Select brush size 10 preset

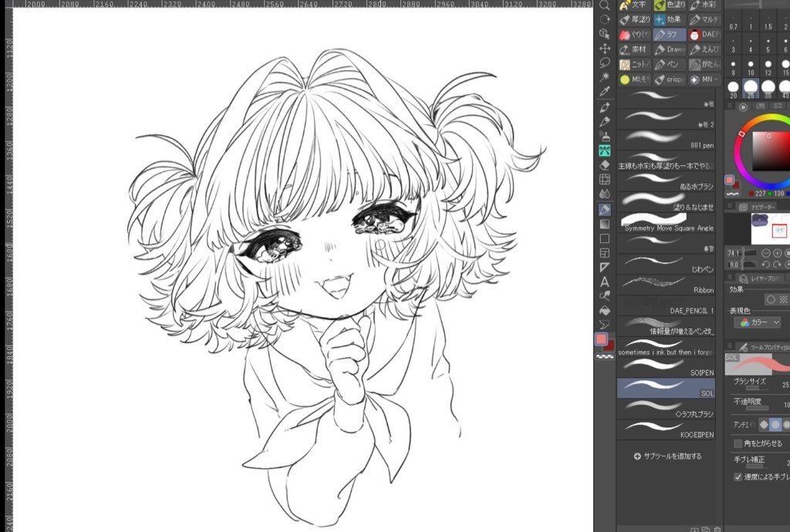(x=751, y=67)
